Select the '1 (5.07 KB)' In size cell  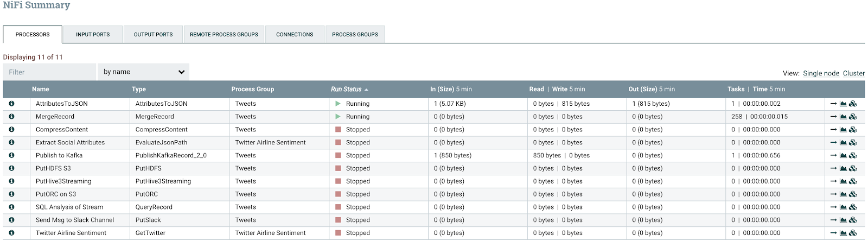pyautogui.click(x=450, y=104)
